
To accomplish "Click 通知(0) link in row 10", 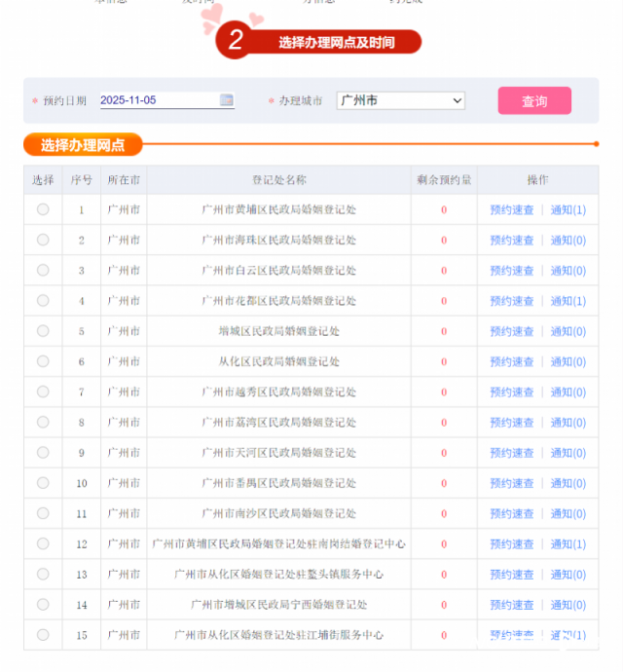I will (x=568, y=484).
